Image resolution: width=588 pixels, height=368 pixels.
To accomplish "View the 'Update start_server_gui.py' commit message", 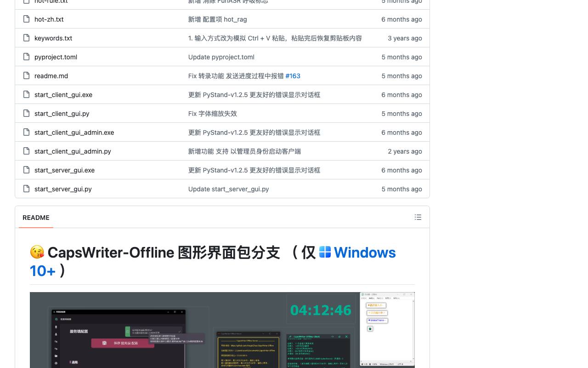I will [229, 189].
